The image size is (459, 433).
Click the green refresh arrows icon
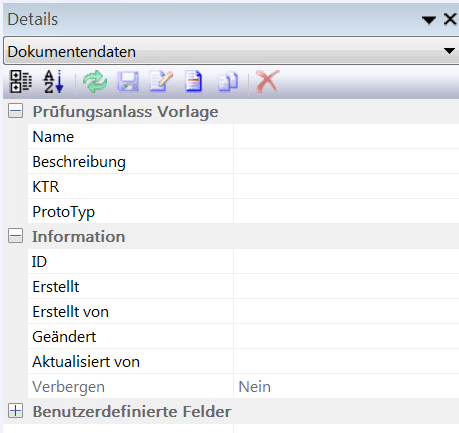95,81
